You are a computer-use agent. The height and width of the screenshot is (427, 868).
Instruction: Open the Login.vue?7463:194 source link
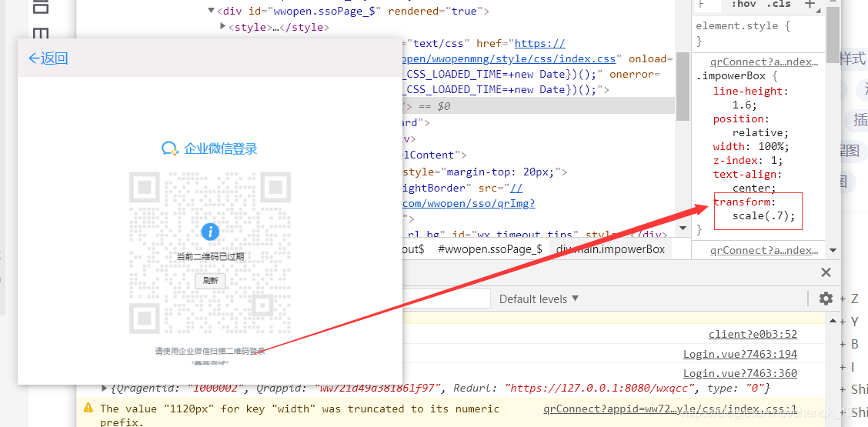tap(740, 354)
